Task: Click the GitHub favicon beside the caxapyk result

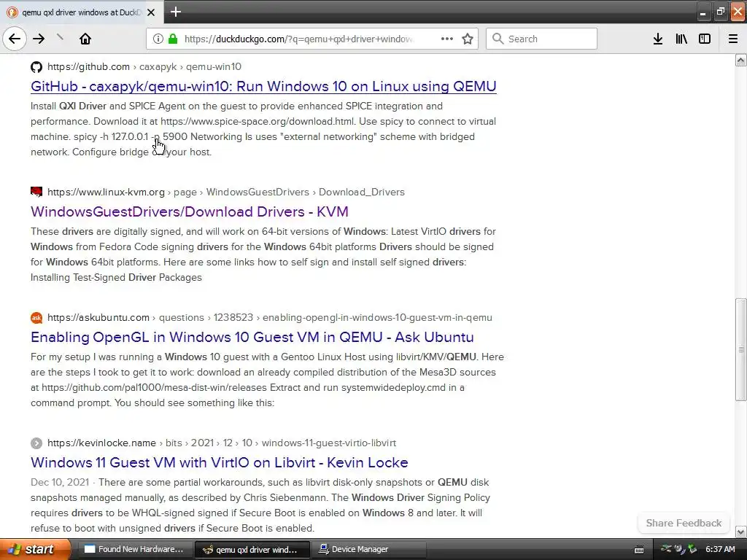Action: click(x=36, y=66)
